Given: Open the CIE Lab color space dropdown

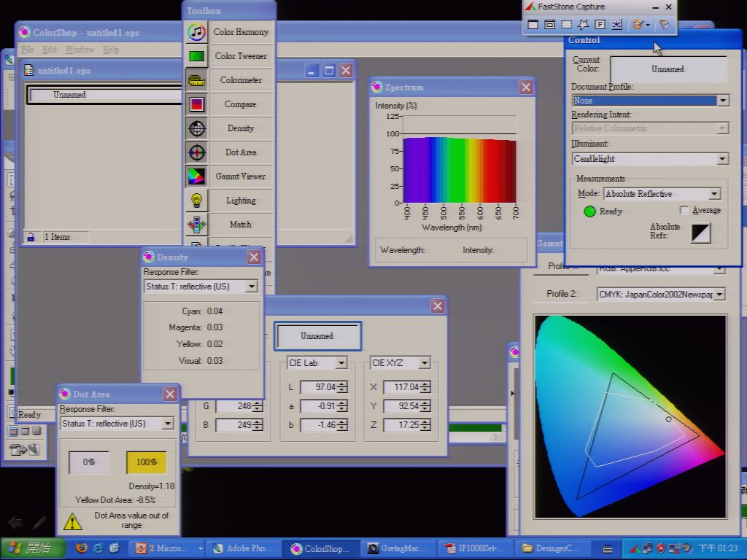Looking at the screenshot, I should (341, 363).
